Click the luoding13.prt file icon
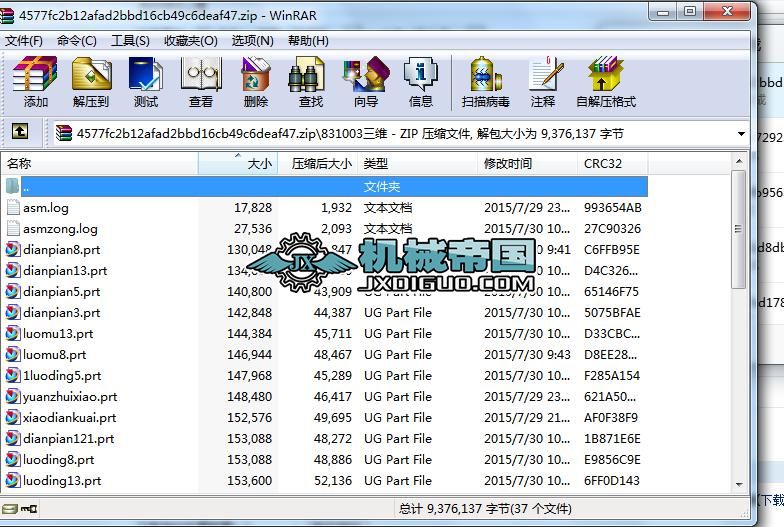Viewport: 784px width, 527px height. (12, 480)
